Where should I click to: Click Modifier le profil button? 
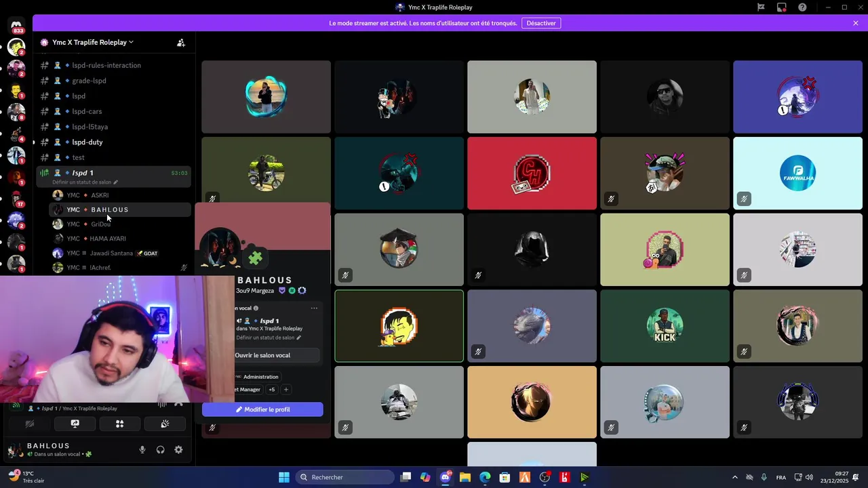coord(262,409)
